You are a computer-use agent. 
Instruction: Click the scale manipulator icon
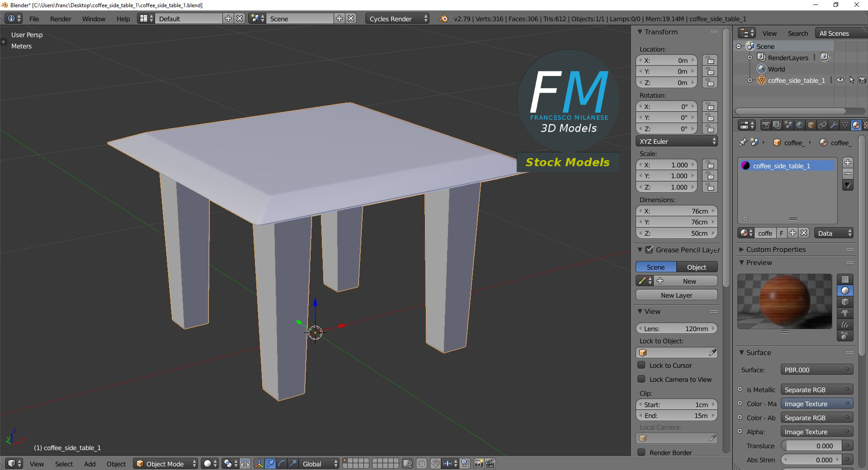[293, 464]
